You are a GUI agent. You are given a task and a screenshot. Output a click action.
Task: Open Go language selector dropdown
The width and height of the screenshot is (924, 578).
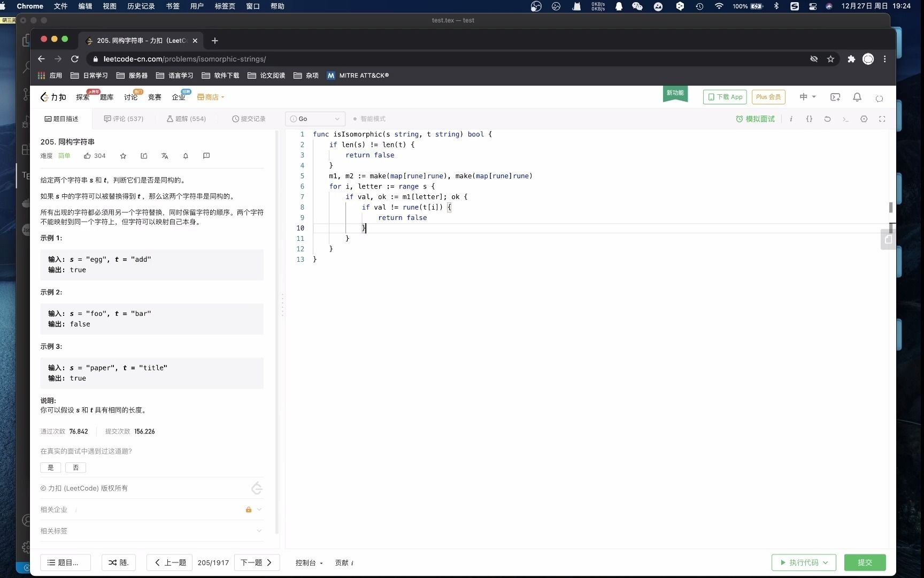coord(315,119)
